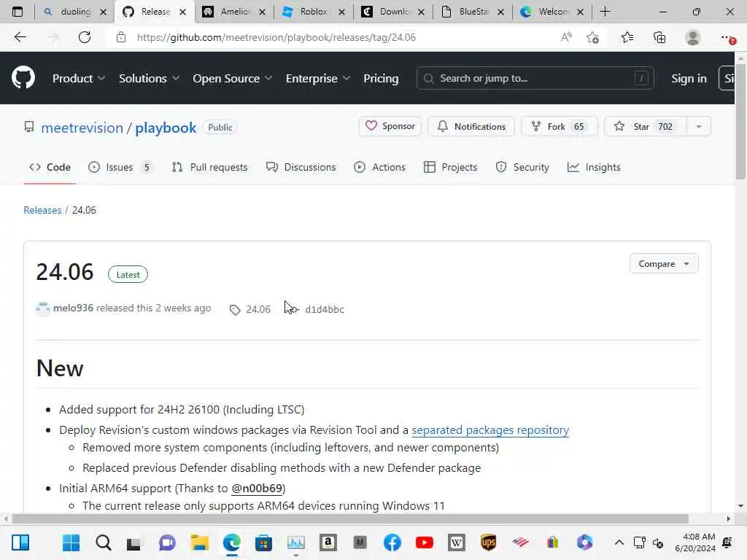Click the browser address bar URL
The width and height of the screenshot is (747, 560).
276,37
